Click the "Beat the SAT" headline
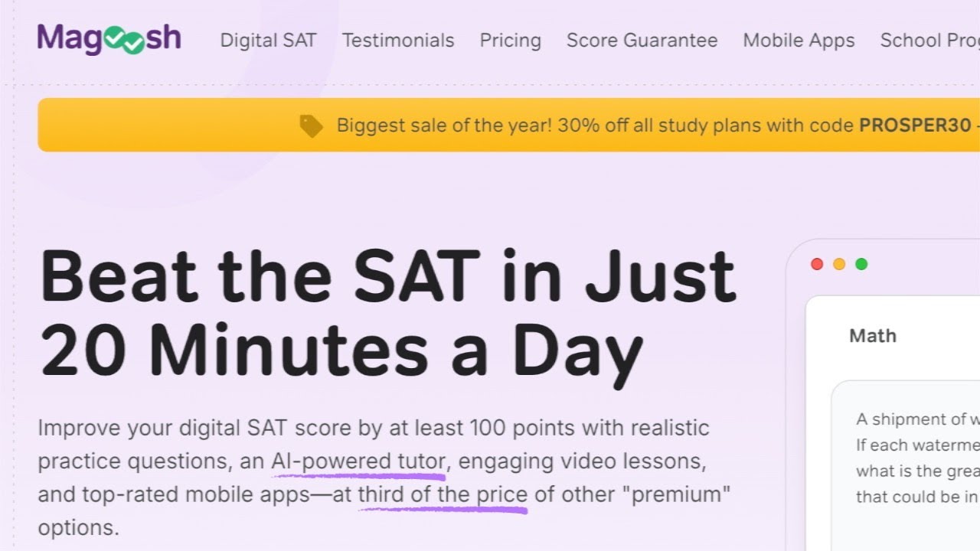 pyautogui.click(x=387, y=277)
